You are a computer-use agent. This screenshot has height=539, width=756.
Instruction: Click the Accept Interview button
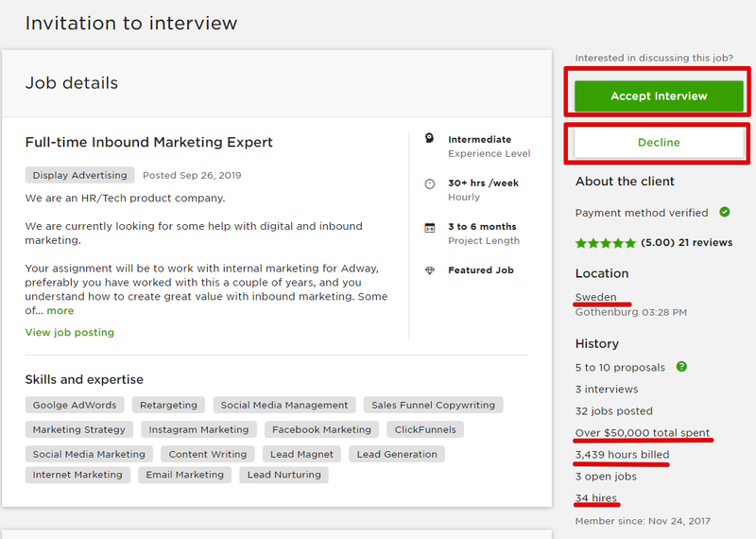coord(659,96)
